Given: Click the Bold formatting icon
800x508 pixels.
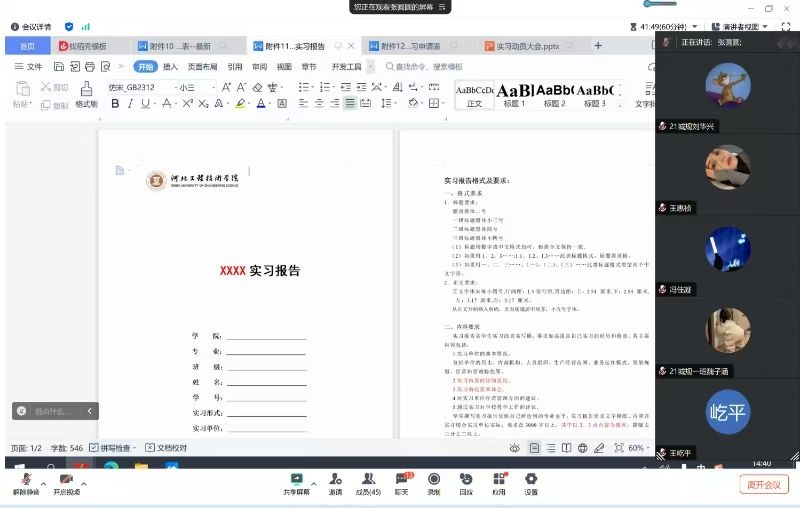Looking at the screenshot, I should click(116, 104).
